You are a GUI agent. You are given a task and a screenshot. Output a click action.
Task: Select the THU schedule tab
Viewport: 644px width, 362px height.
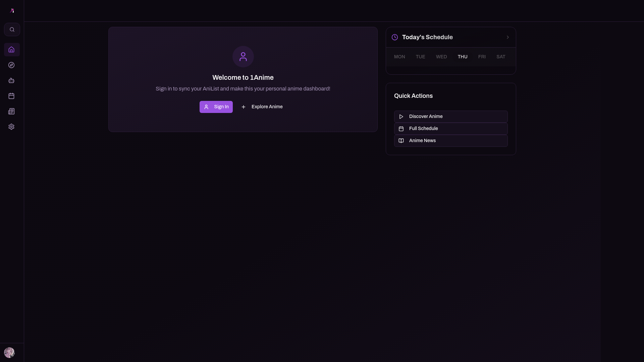click(463, 57)
